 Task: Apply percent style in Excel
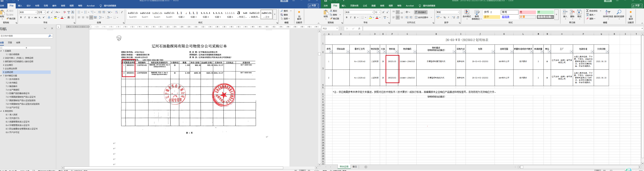coord(445,18)
